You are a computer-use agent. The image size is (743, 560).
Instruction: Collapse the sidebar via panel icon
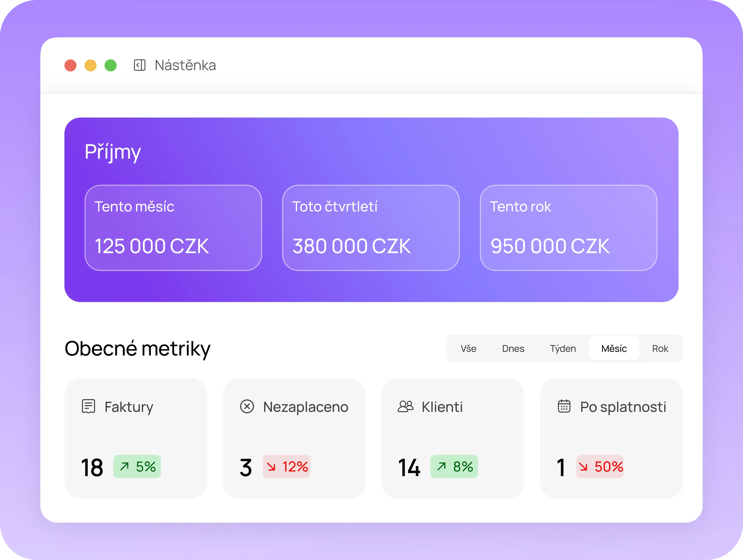[139, 65]
